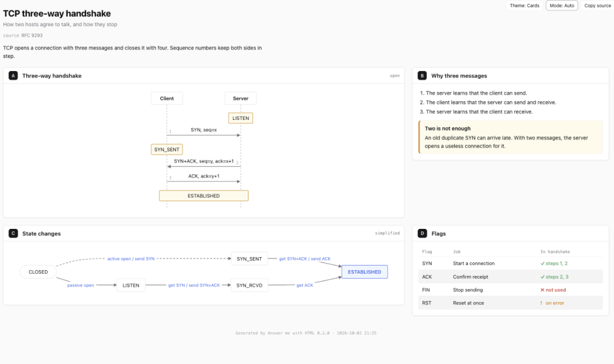Click the D badge beside Flags
Viewport: 614px width, 364px height.
422,233
